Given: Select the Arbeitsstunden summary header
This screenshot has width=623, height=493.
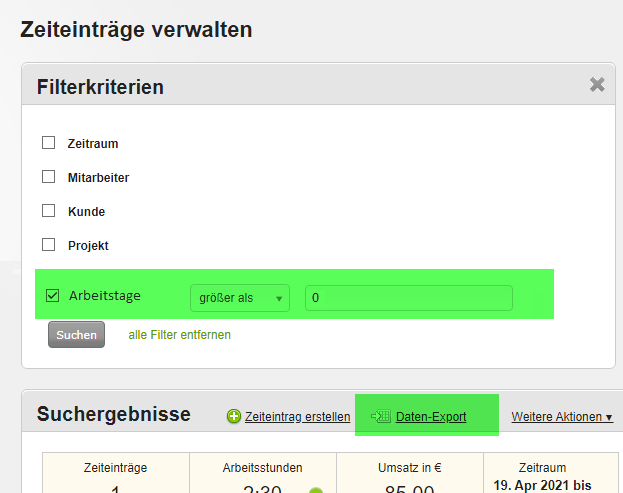Looking at the screenshot, I should click(x=262, y=468).
